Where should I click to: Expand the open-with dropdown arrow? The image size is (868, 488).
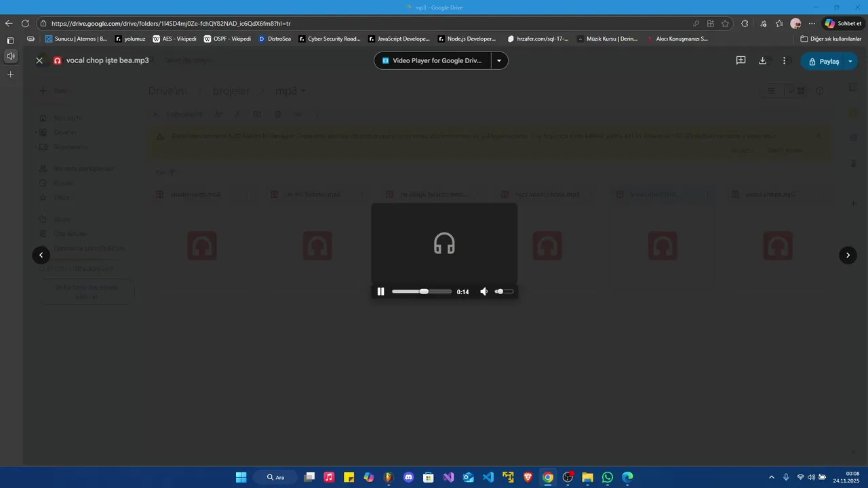tap(499, 60)
